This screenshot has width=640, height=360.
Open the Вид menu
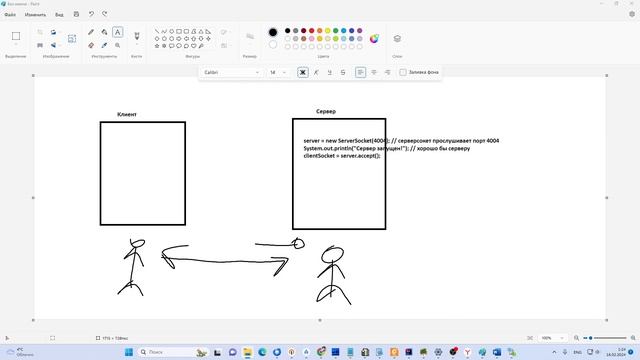pos(59,15)
